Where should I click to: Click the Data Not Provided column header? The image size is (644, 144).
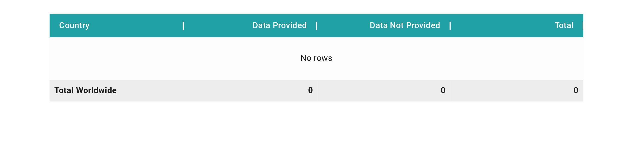405,25
